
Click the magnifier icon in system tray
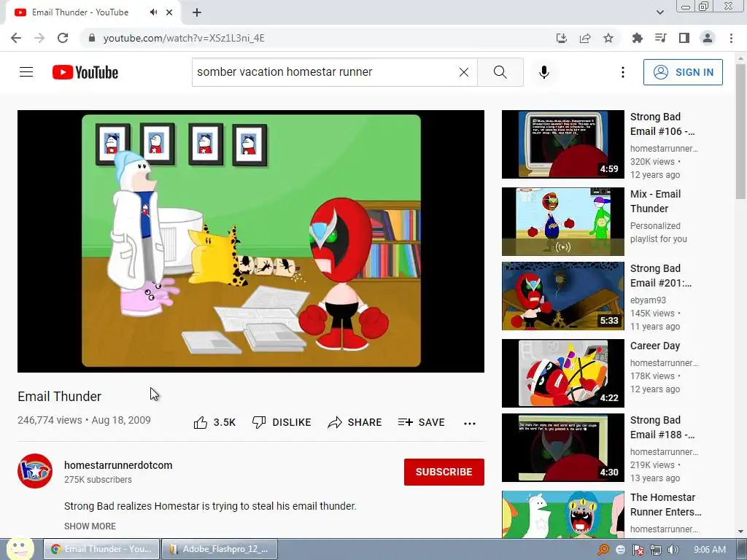(x=603, y=550)
